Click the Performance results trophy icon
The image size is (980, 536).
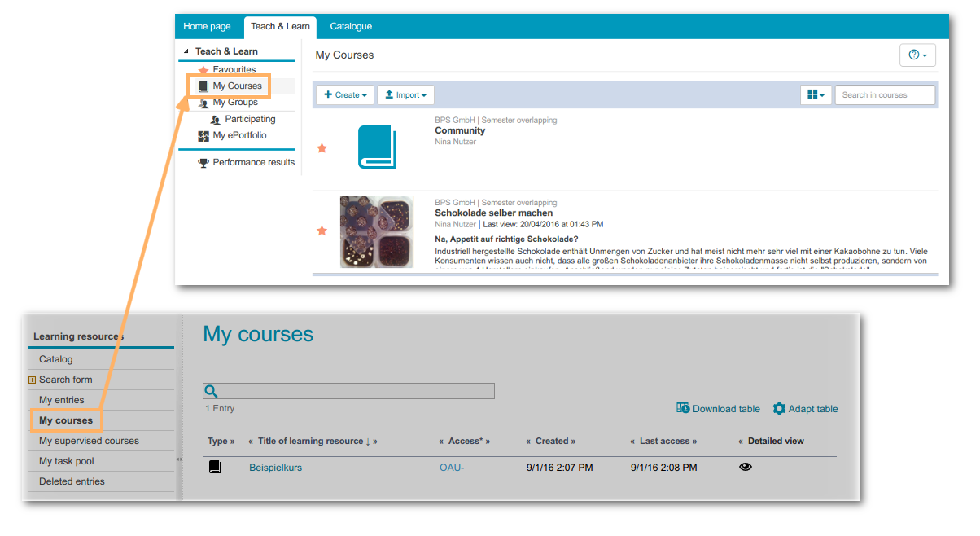(203, 163)
